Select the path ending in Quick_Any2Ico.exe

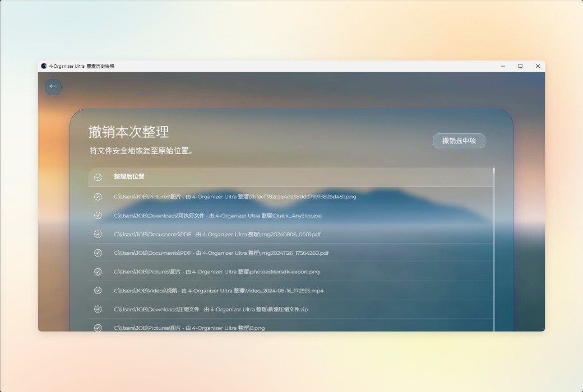(x=218, y=216)
